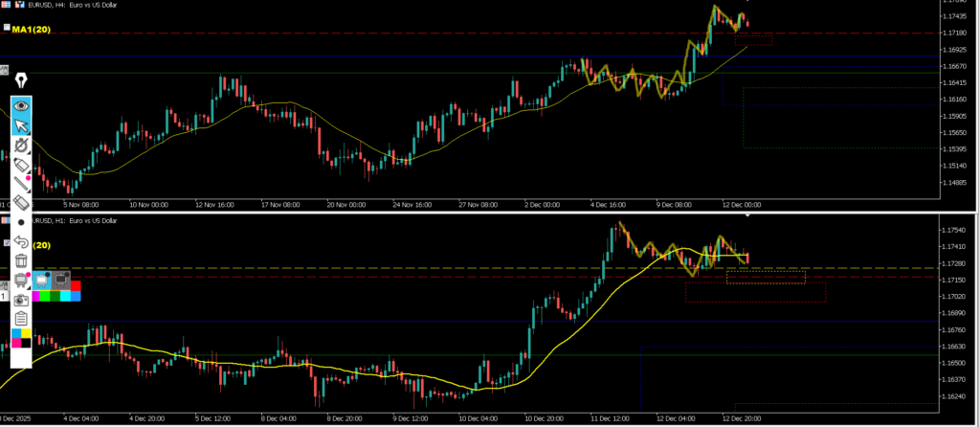Click the small input box showing 1

pos(5,296)
